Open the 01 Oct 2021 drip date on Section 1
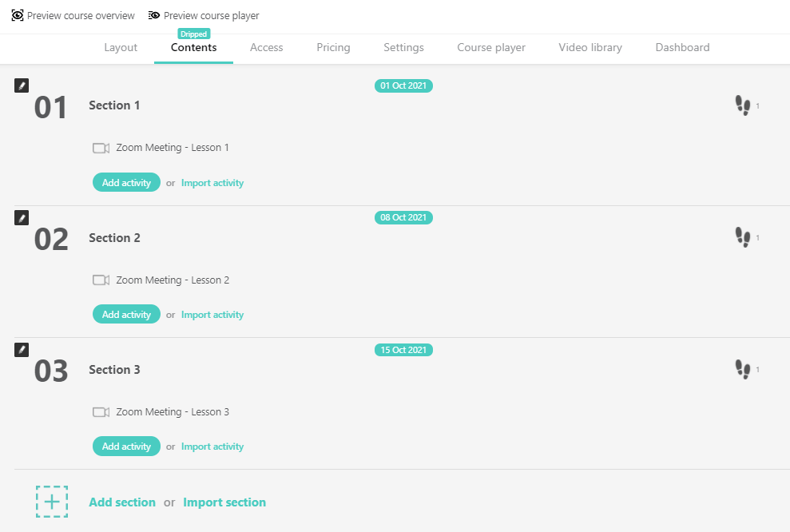Image resolution: width=790 pixels, height=532 pixels. [x=403, y=85]
